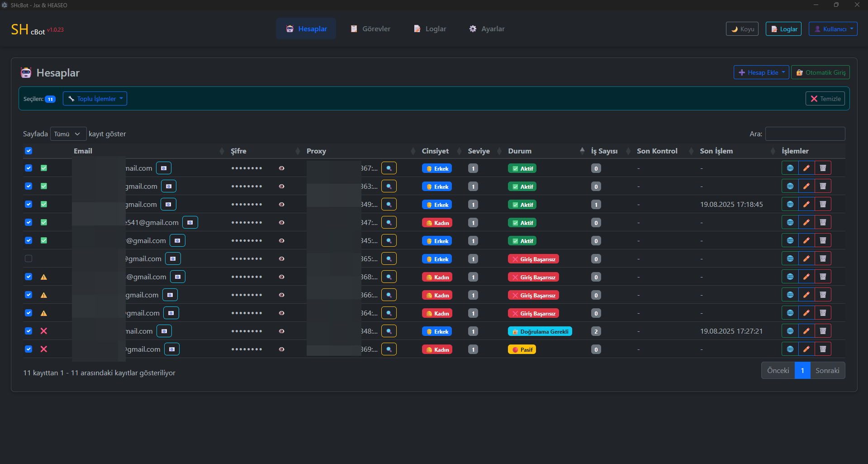Uncheck the checkbox for the Pasif account row

pyautogui.click(x=28, y=349)
